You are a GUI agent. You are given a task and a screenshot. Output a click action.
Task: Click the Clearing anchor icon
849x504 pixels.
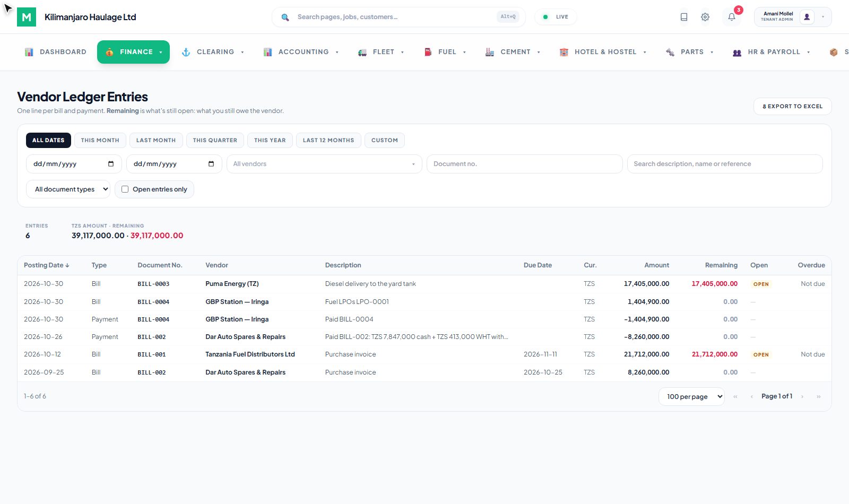186,52
